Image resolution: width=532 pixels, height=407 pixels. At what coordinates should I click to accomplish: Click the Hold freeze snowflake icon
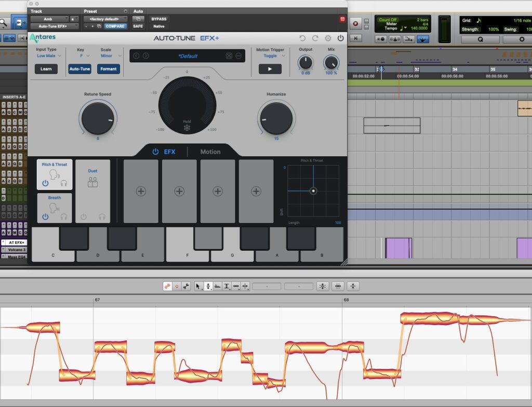187,128
